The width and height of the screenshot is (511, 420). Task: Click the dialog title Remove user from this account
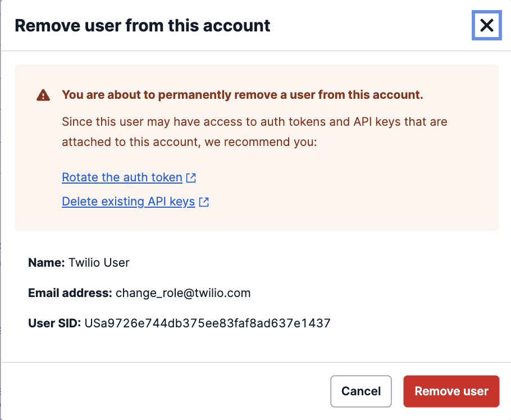142,25
